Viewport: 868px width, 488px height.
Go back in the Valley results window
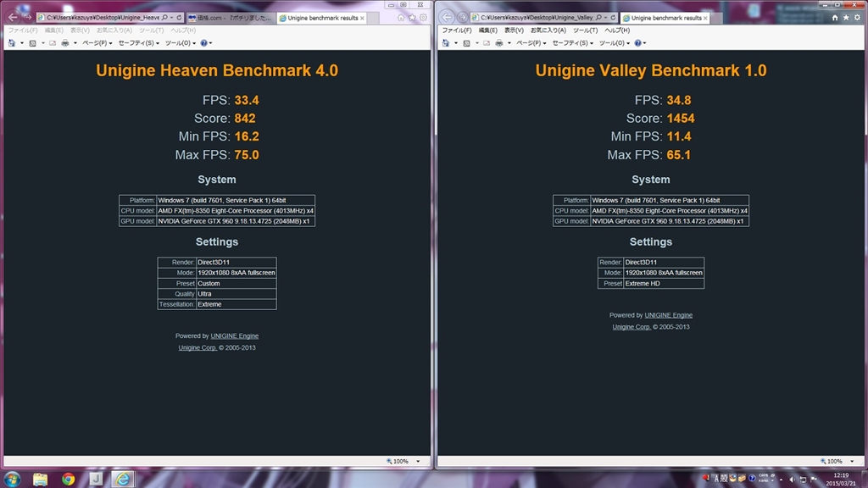click(x=447, y=17)
